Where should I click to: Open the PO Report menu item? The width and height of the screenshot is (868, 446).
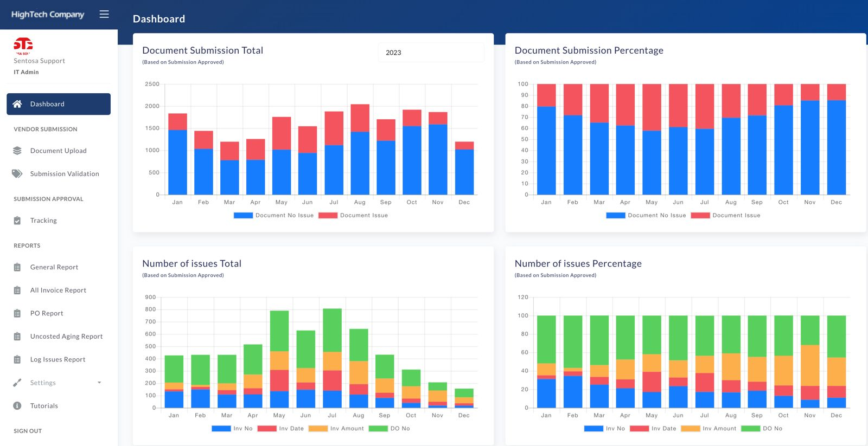[x=47, y=313]
